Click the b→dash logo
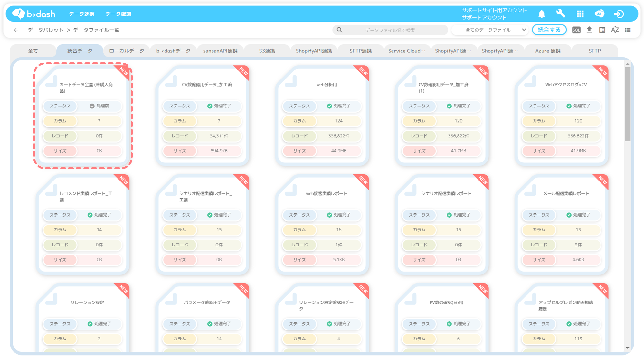Screen dimensions: 644x362 coord(34,14)
